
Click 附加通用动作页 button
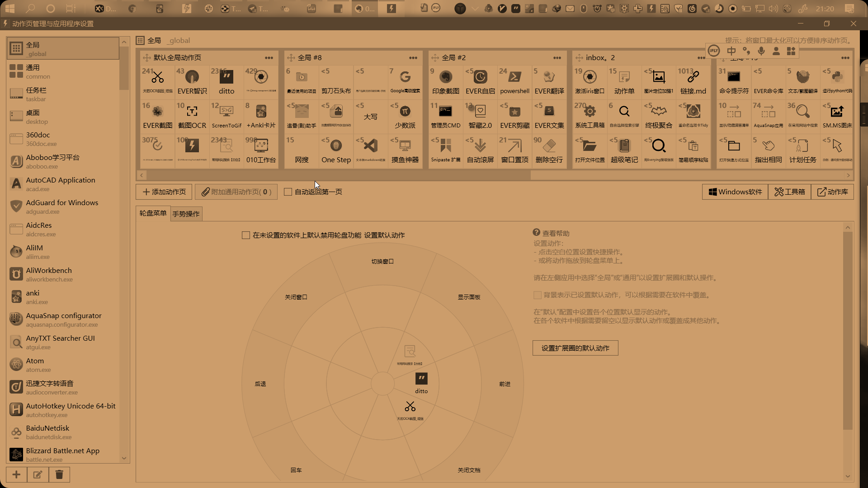[236, 192]
